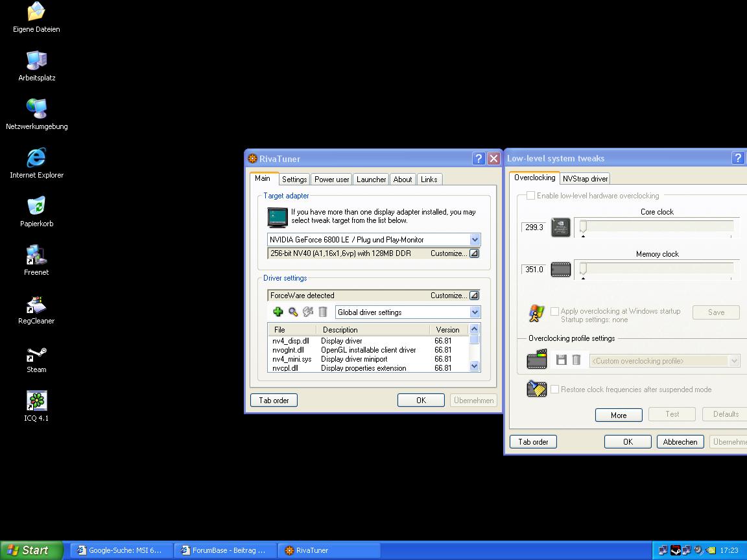Select the nv4_disp.dll row
This screenshot has width=747, height=560.
coord(368,341)
